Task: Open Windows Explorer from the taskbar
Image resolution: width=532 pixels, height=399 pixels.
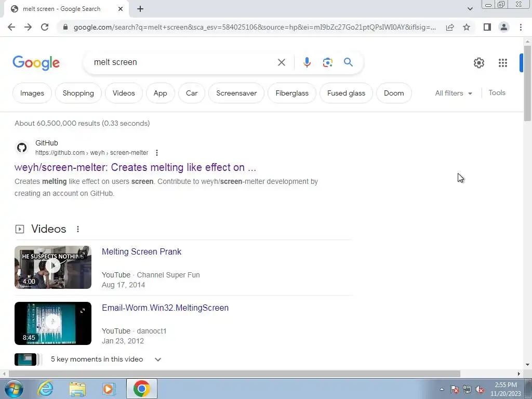Action: coord(77,389)
